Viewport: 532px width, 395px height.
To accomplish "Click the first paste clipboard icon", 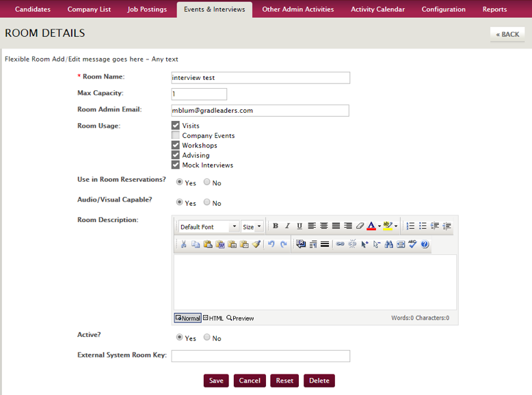I will click(208, 244).
